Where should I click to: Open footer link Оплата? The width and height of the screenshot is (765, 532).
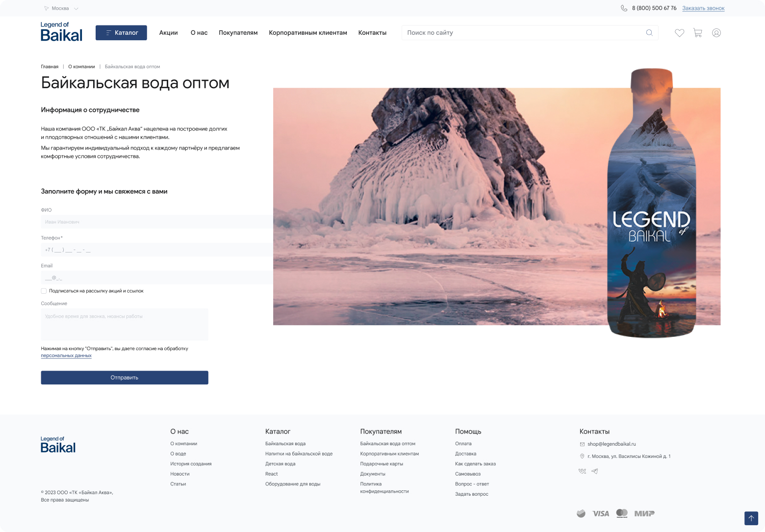click(463, 444)
